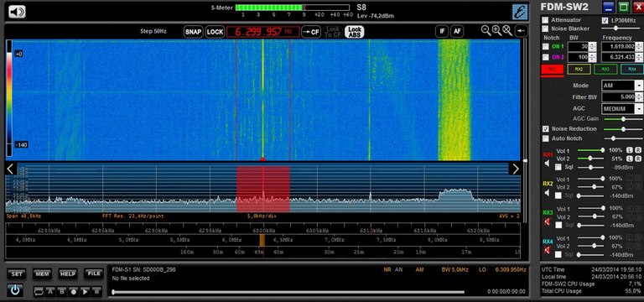
Task: Shift the spectrum right with the arrow
Action: tap(516, 169)
